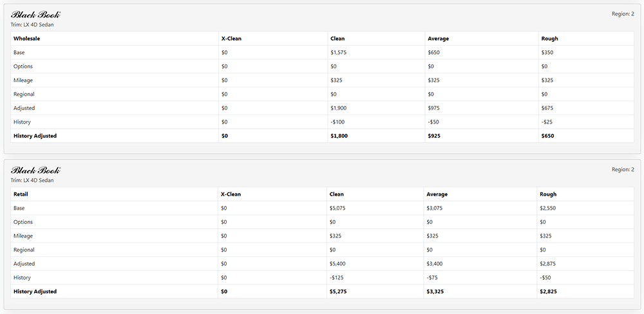Screen dimensions: 644x314
Task: Click the Wholesale Clean base value $1,575
Action: pyautogui.click(x=338, y=53)
